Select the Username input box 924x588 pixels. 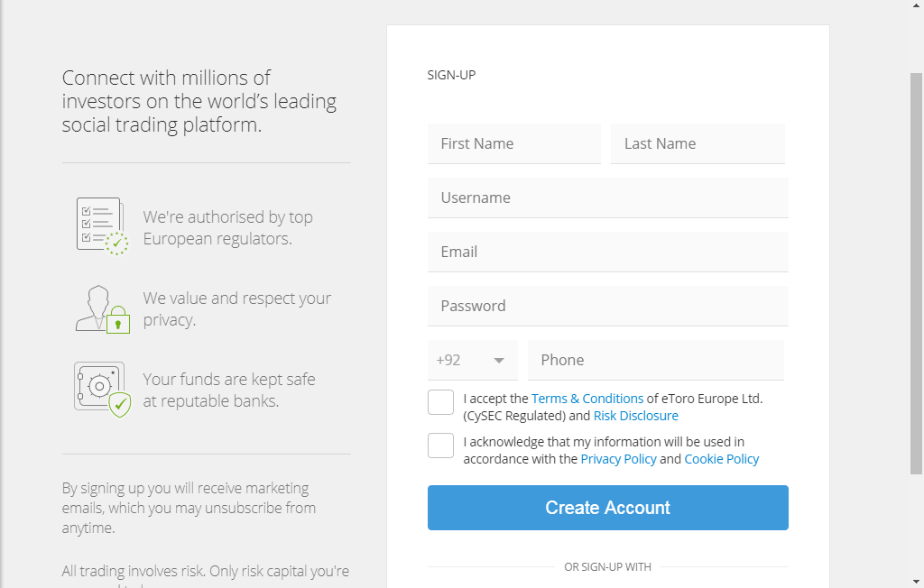pyautogui.click(x=607, y=198)
